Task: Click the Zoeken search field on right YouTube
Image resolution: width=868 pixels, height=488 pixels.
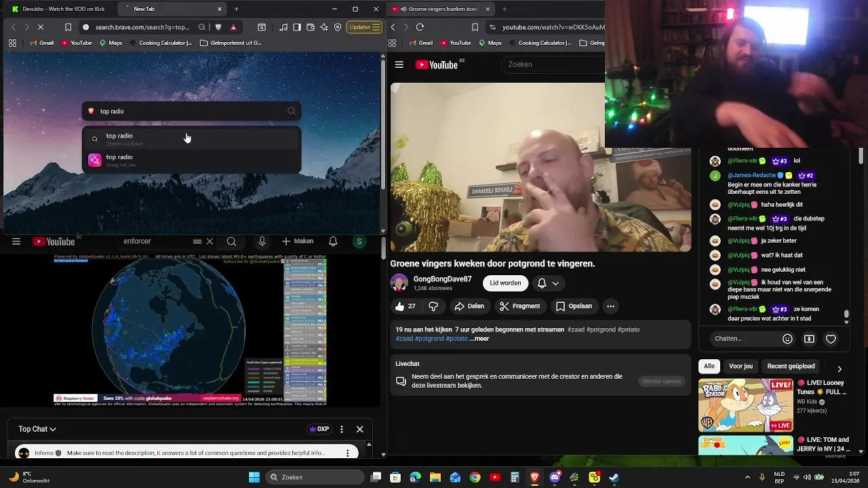Action: pos(553,64)
